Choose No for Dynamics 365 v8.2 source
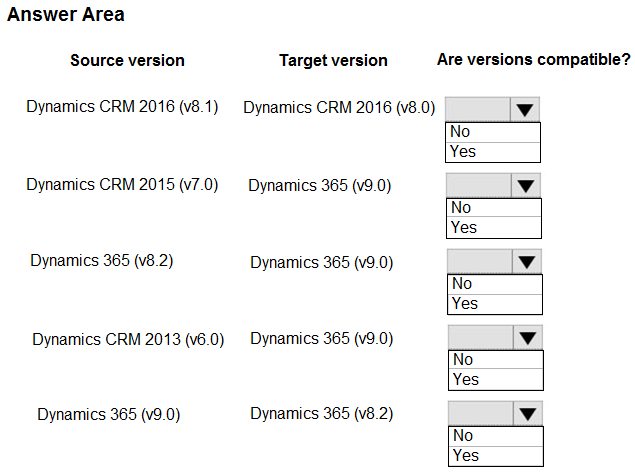This screenshot has height=473, width=635. pos(495,284)
